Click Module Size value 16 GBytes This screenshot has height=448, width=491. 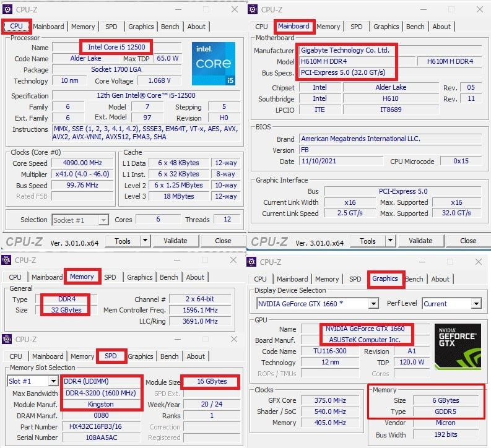(x=212, y=381)
